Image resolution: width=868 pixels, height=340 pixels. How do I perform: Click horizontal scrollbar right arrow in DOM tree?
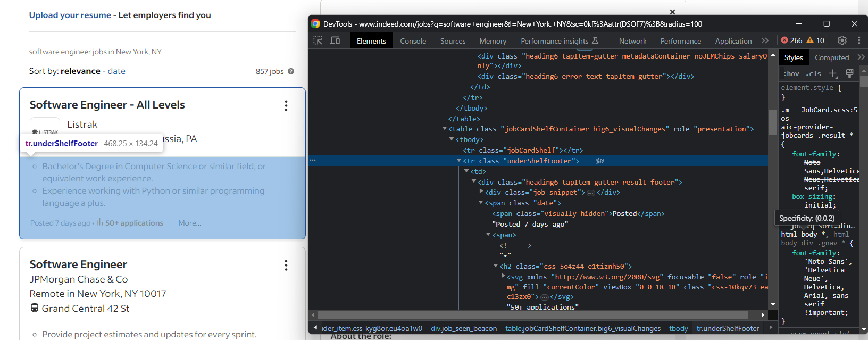[x=763, y=315]
